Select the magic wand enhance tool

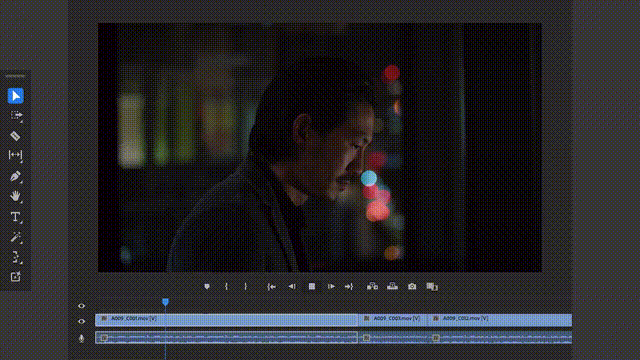[16, 237]
